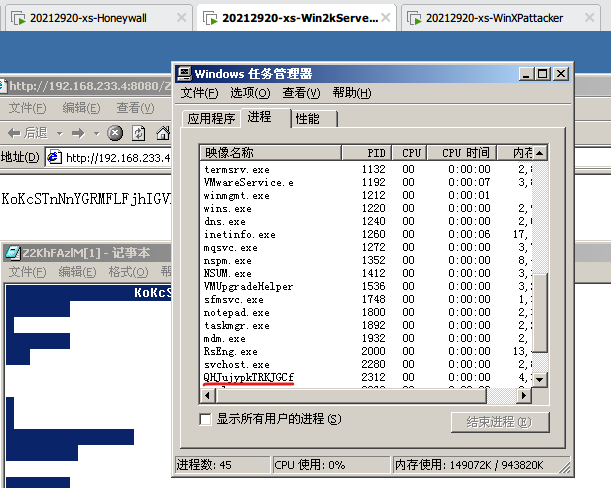The width and height of the screenshot is (611, 488).
Task: Close the WinXPattacker VM tab
Action: pyautogui.click(x=590, y=18)
